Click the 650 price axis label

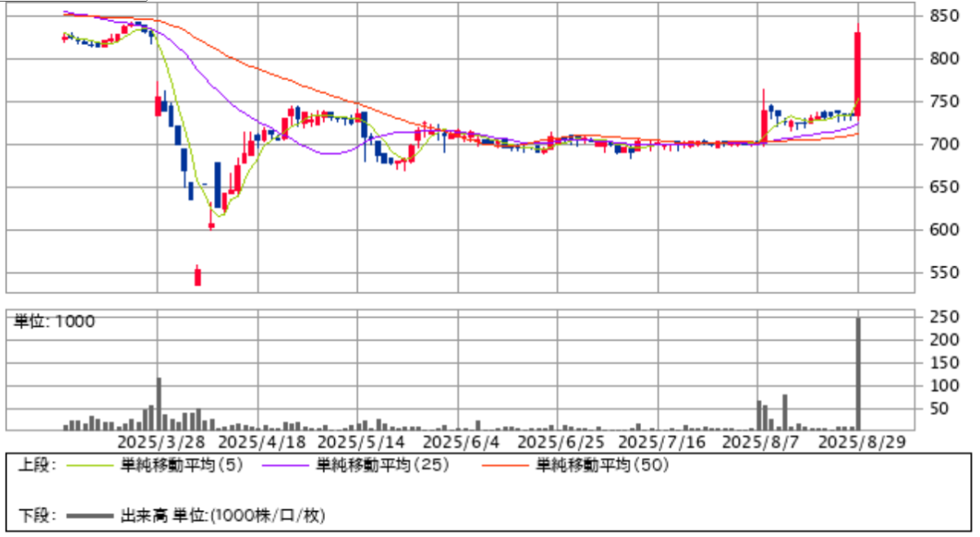click(942, 187)
